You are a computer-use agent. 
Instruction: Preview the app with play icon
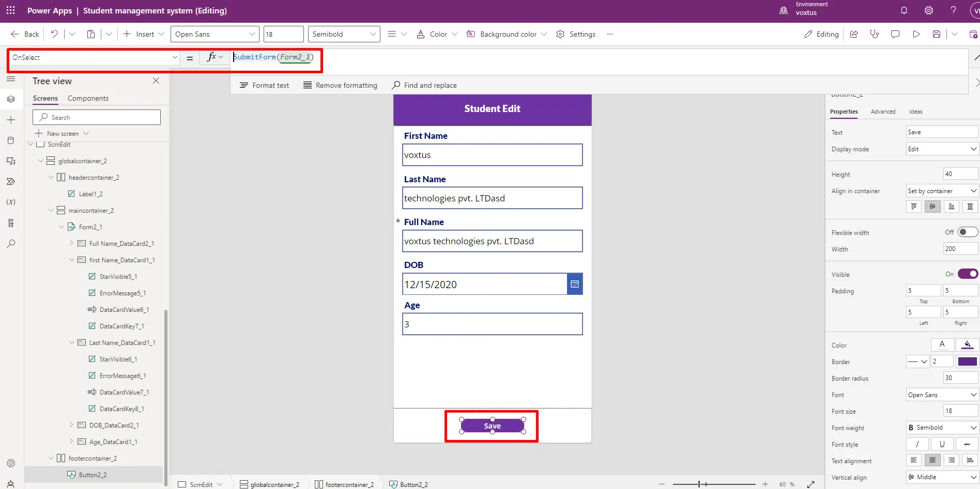tap(916, 34)
